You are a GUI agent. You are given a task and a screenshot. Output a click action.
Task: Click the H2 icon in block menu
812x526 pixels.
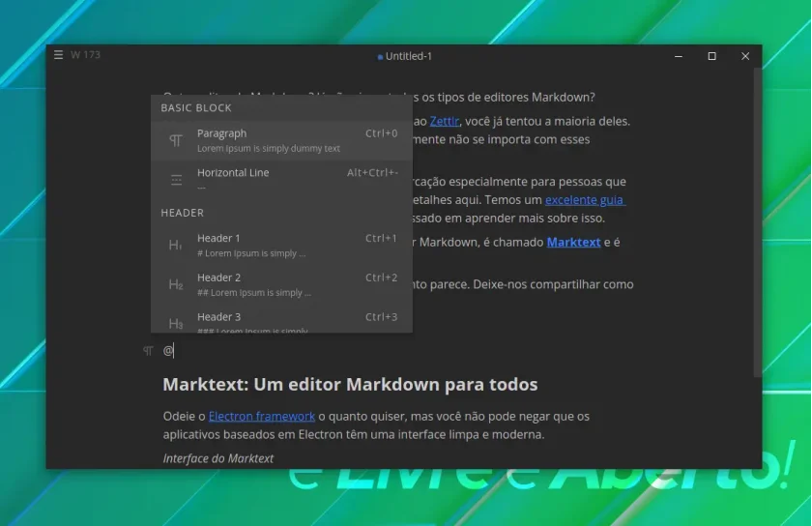(176, 284)
